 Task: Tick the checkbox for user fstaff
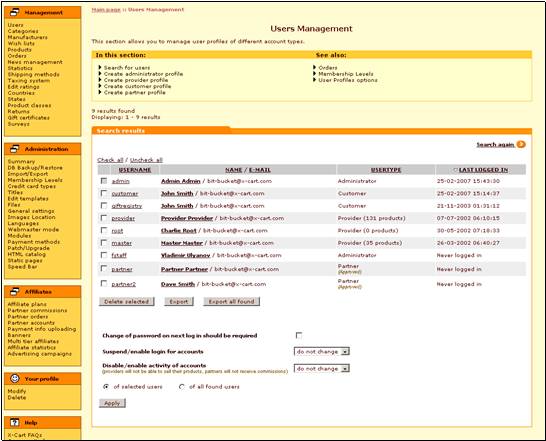(104, 255)
